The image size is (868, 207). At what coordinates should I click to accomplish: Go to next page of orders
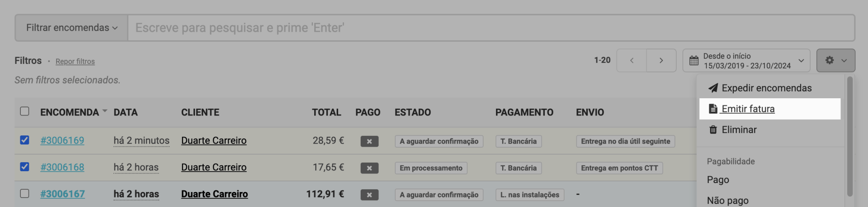click(x=661, y=60)
